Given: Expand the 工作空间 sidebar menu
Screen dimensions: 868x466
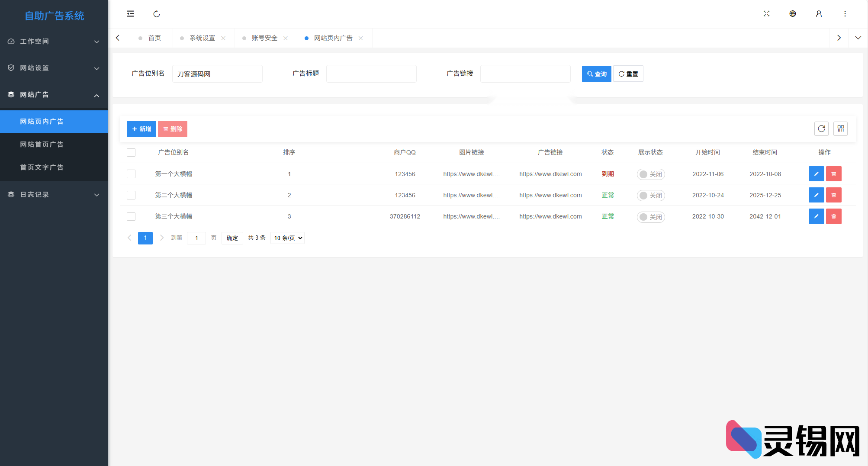Looking at the screenshot, I should (54, 42).
